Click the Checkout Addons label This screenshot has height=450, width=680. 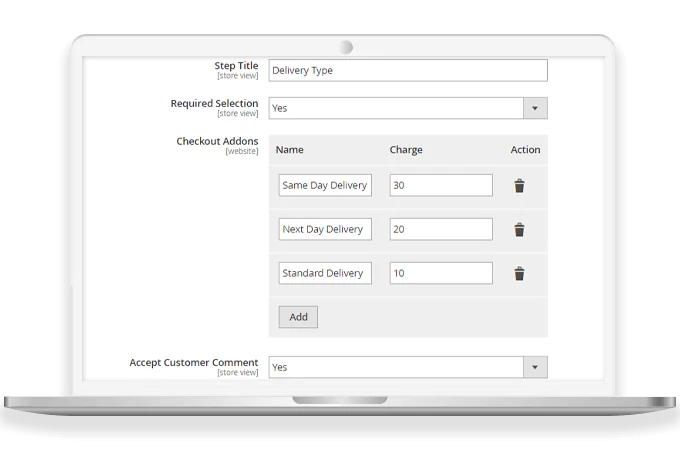[217, 141]
